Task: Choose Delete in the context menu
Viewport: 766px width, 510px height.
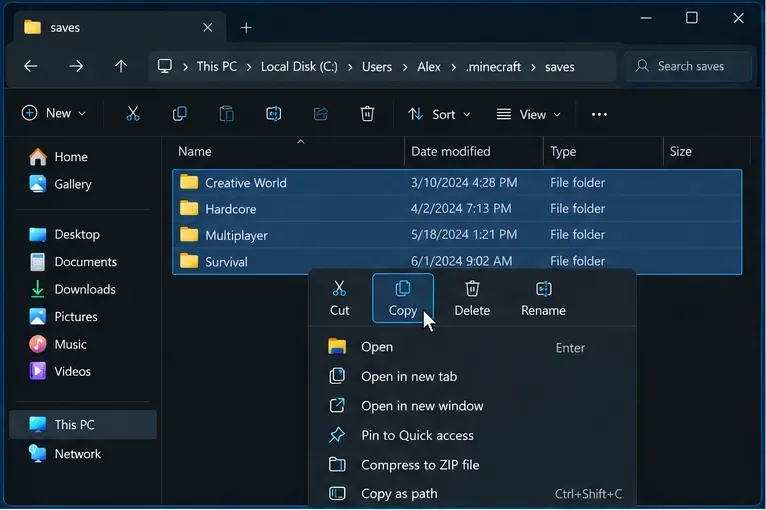Action: [x=472, y=298]
